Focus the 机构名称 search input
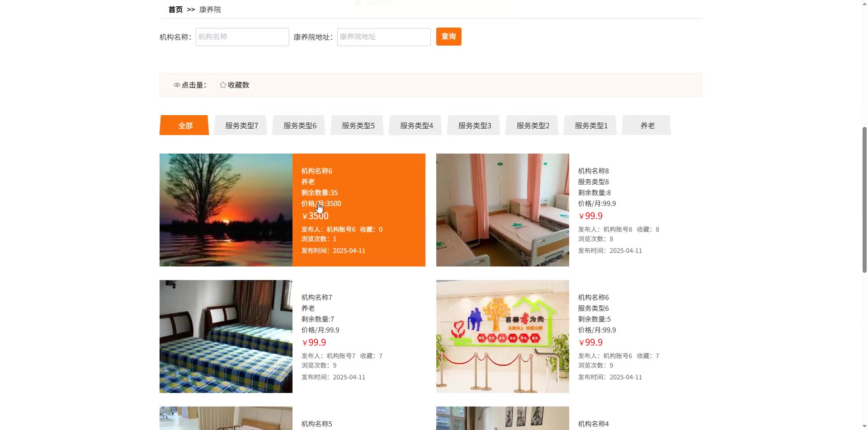868x430 pixels. coord(242,37)
